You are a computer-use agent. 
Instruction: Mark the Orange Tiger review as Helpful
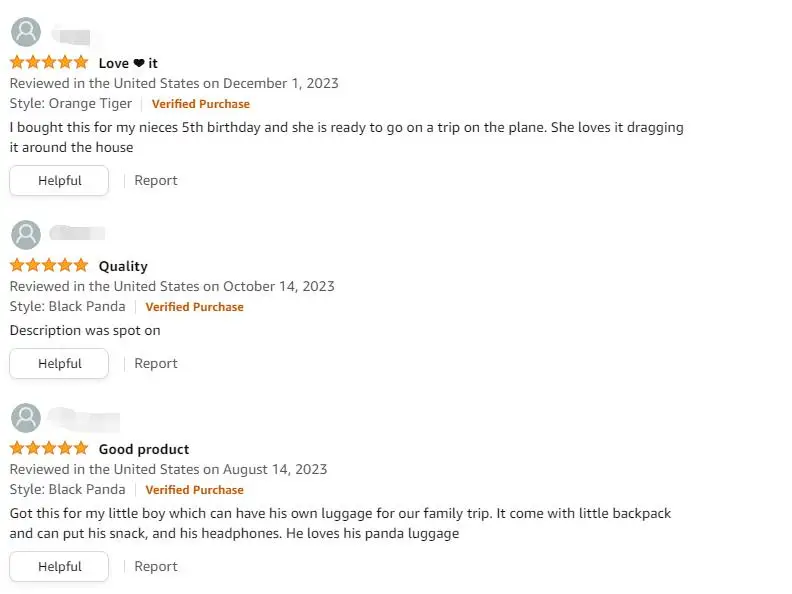point(59,181)
